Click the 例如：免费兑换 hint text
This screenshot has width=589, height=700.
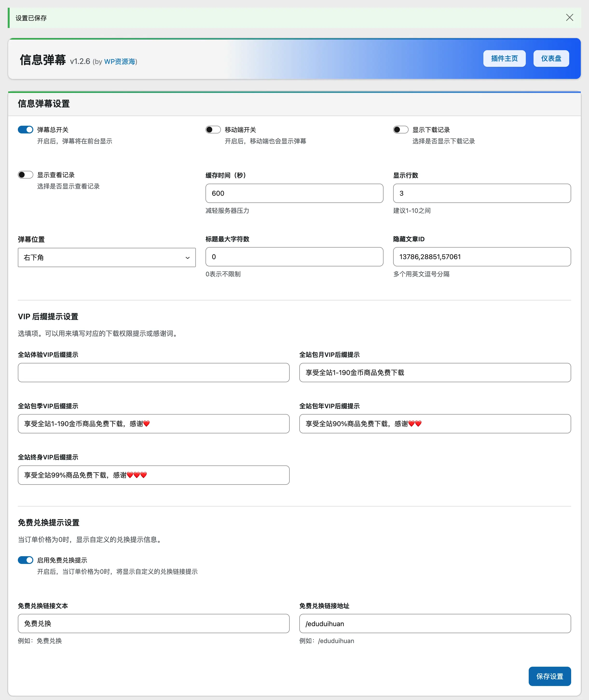pos(40,641)
